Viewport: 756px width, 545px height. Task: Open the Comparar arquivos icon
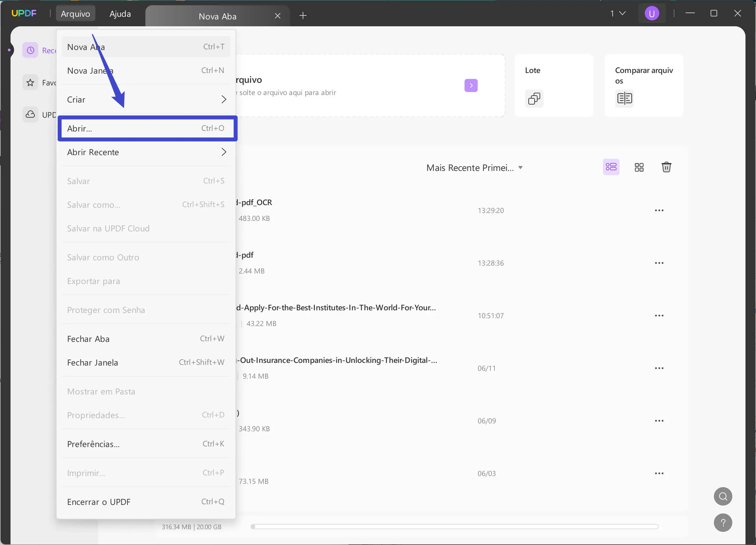coord(624,99)
